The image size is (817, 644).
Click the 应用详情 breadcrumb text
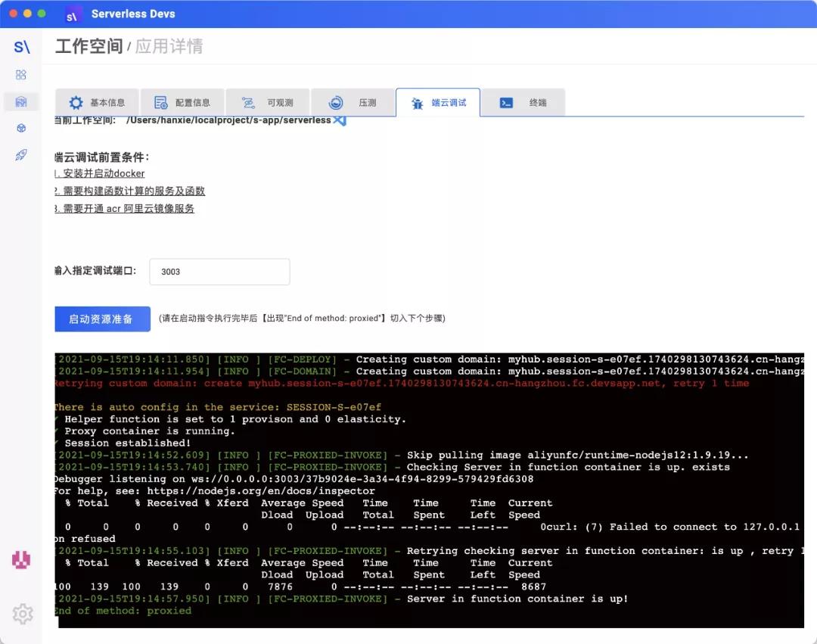click(169, 46)
